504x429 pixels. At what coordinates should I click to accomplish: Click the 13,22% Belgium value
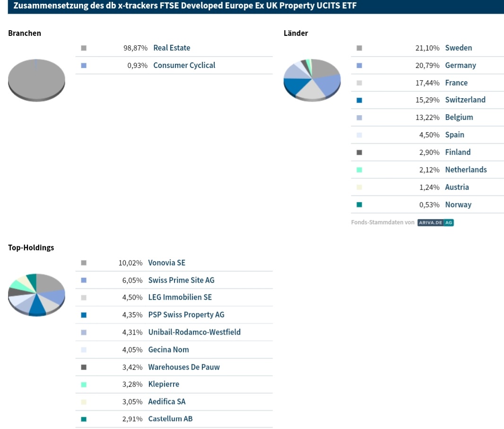click(x=427, y=118)
